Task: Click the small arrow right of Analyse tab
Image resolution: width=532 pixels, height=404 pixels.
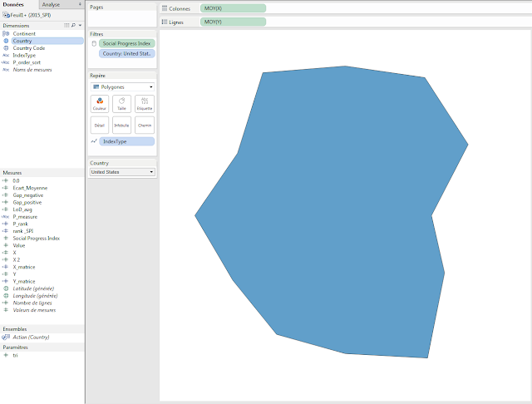Action: [x=80, y=4]
